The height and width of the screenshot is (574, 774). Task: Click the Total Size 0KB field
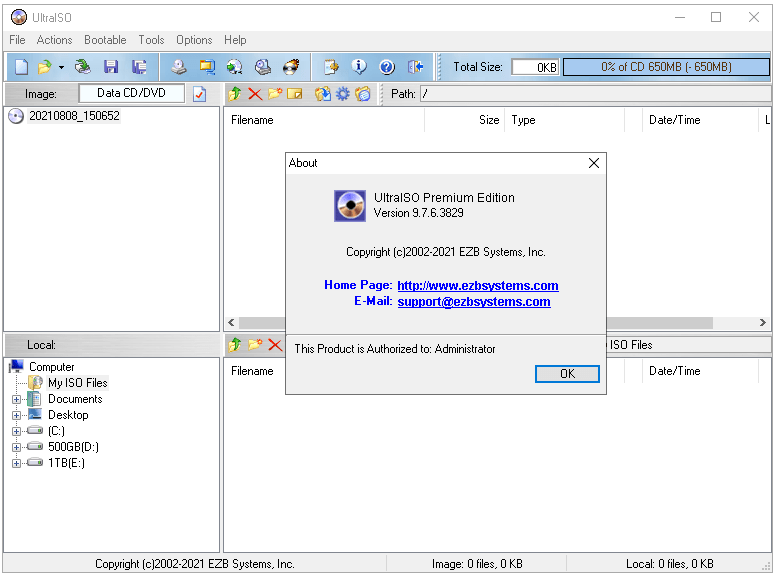point(536,67)
